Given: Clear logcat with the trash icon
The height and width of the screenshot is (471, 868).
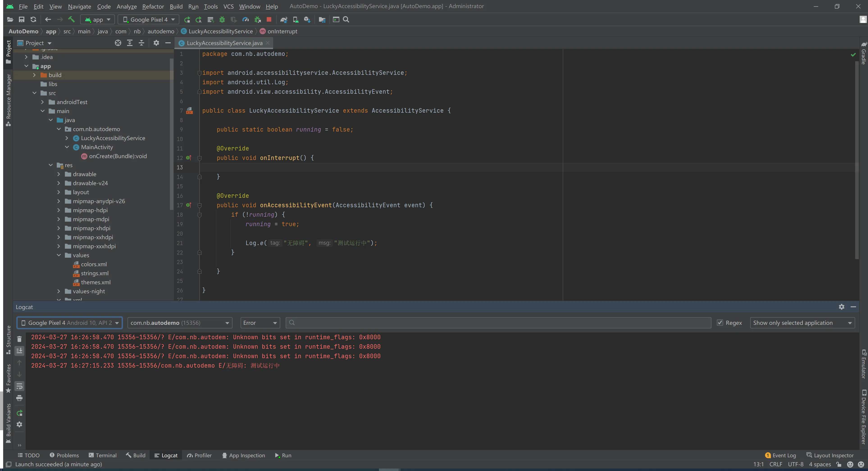Looking at the screenshot, I should (19, 339).
